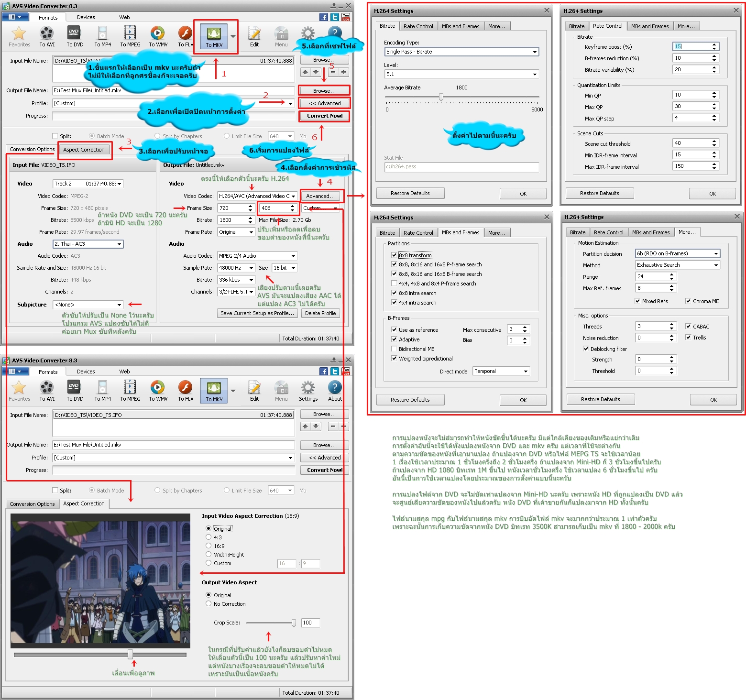The height and width of the screenshot is (700, 746).
Task: Select 16:9 input aspect radio button
Action: 208,546
